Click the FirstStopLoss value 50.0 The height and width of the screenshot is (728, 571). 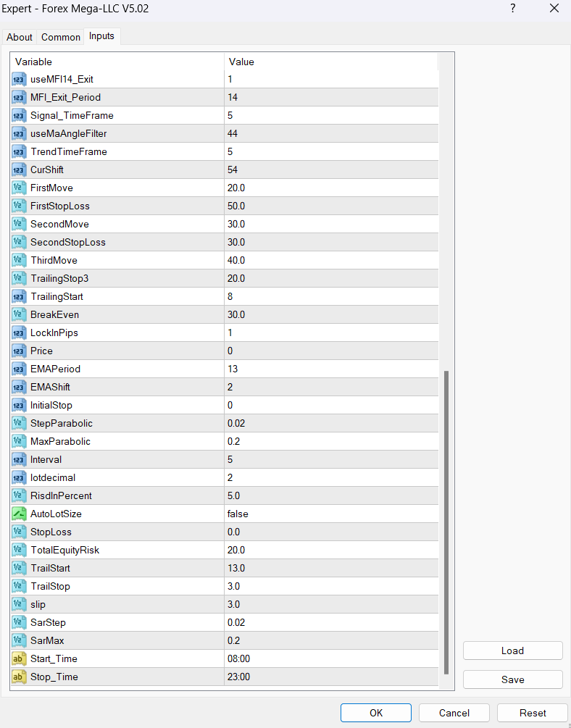point(236,206)
